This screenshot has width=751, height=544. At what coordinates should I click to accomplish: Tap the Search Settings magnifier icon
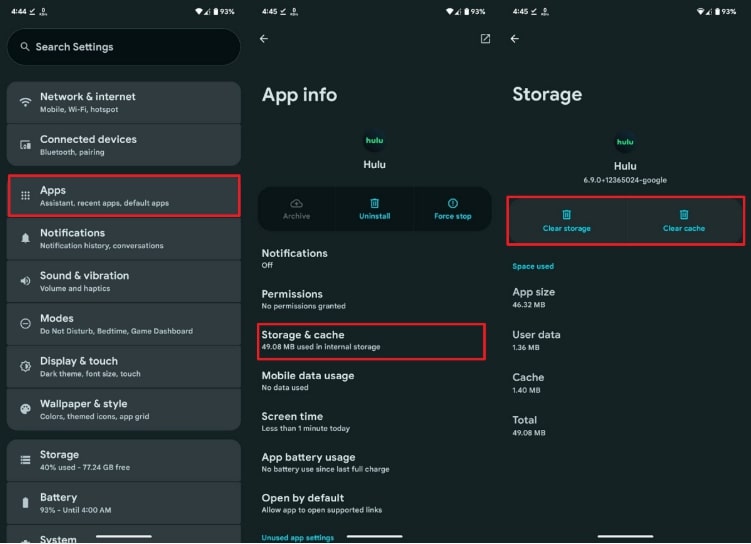[x=24, y=47]
